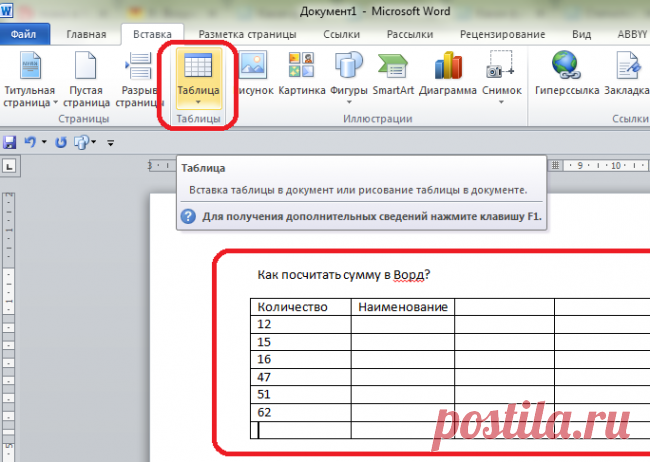Insert a Рисунок picture from file
650x462 pixels.
pyautogui.click(x=252, y=74)
